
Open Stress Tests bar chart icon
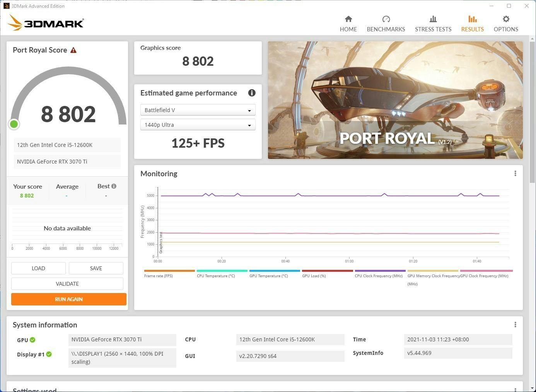(433, 19)
